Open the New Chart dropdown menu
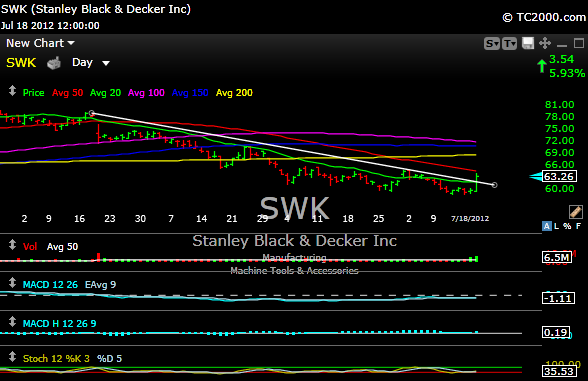Screen dimensions: 588x381 point(40,43)
